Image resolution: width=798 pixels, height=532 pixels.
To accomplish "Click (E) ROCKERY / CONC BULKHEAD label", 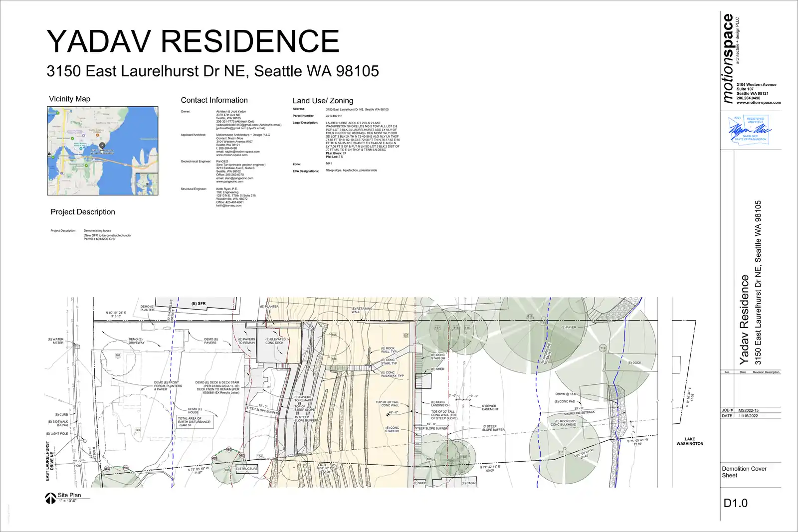I will (564, 423).
